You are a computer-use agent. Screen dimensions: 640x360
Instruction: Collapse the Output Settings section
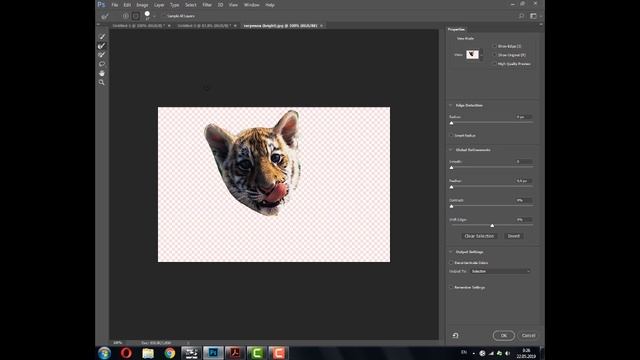pos(451,252)
